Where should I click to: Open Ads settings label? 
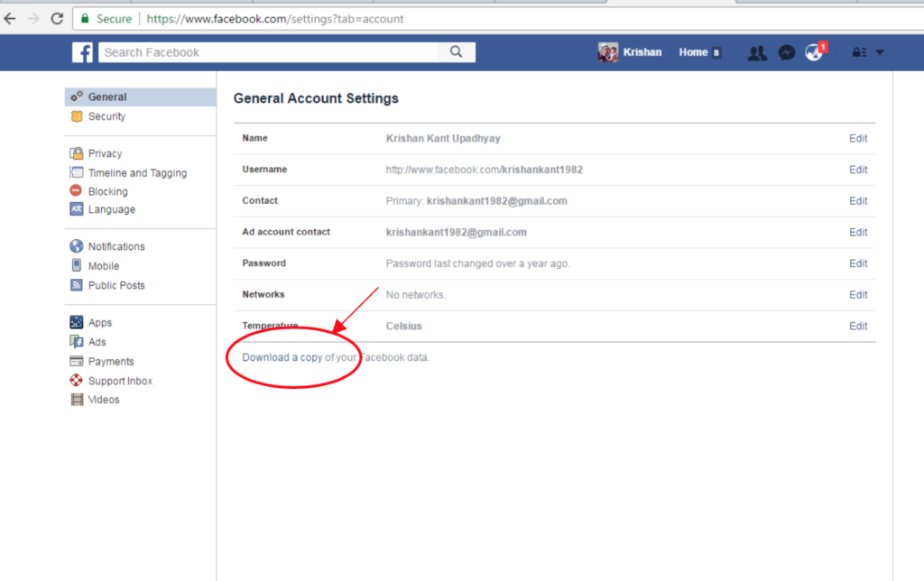(x=97, y=342)
